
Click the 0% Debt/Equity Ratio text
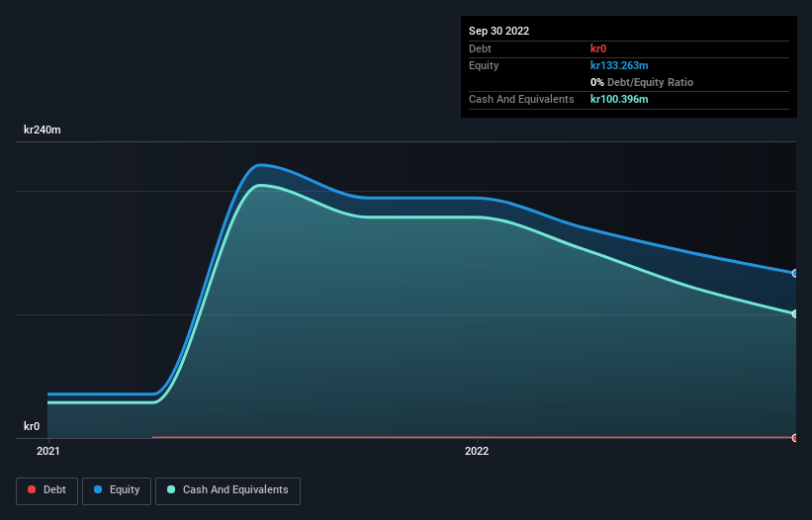(642, 82)
